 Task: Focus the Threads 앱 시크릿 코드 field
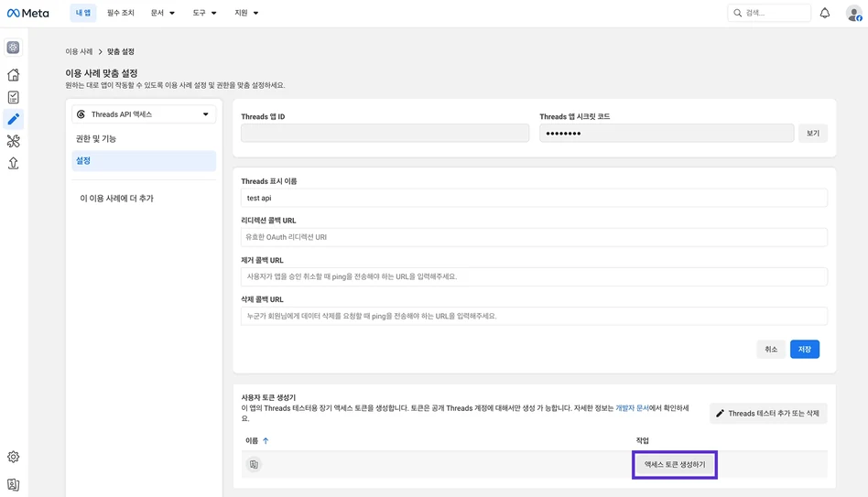(x=667, y=133)
